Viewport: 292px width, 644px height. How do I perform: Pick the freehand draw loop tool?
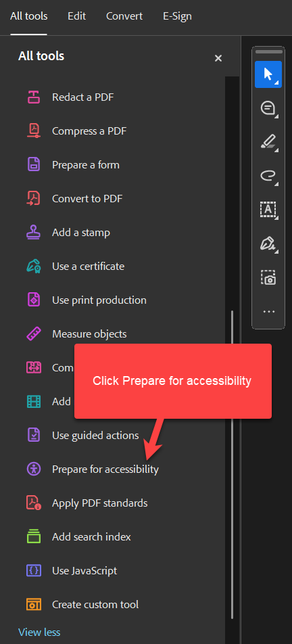pyautogui.click(x=268, y=176)
